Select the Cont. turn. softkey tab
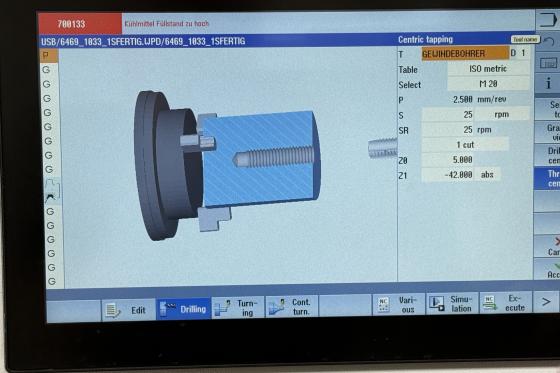Image resolution: width=560 pixels, height=373 pixels. click(x=291, y=307)
